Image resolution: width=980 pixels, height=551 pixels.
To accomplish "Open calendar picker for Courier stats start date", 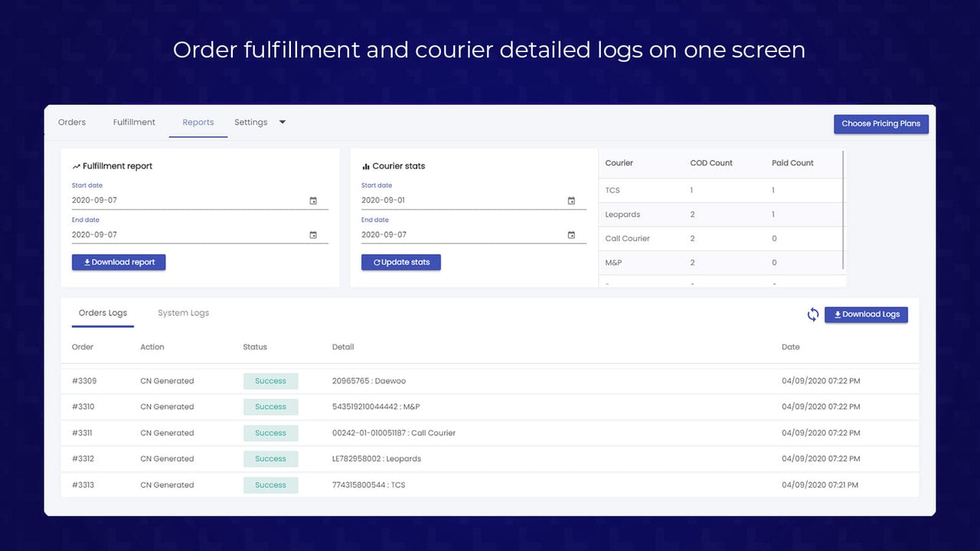I will click(571, 201).
